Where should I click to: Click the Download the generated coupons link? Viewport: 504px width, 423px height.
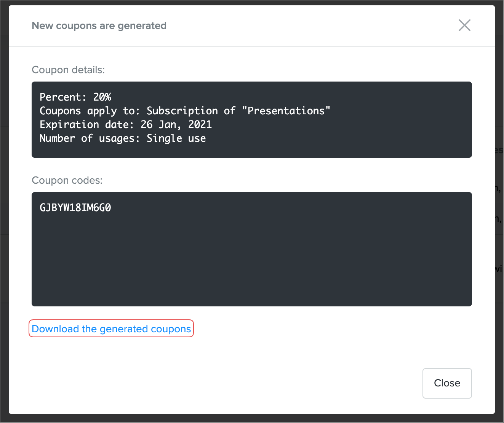[111, 329]
